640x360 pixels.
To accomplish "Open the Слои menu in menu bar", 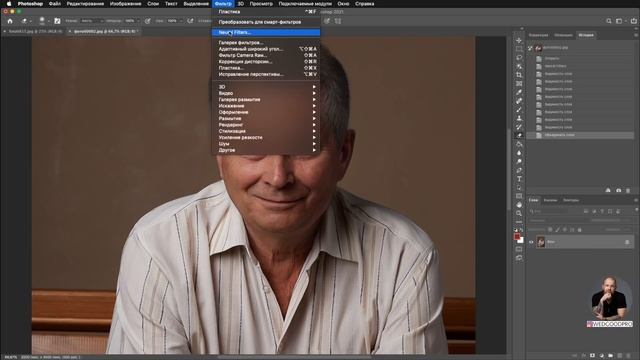I will pyautogui.click(x=153, y=4).
